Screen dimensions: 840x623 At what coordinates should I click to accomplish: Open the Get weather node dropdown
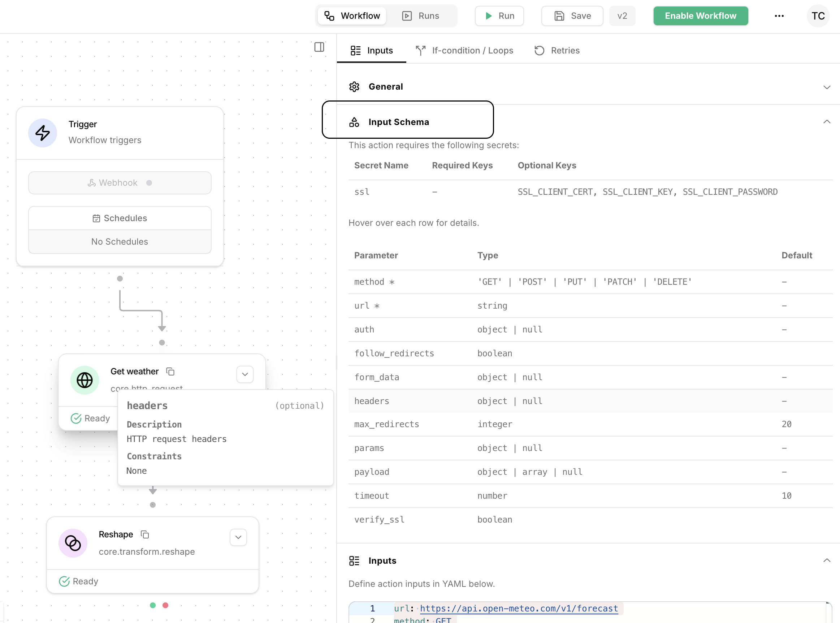click(245, 374)
